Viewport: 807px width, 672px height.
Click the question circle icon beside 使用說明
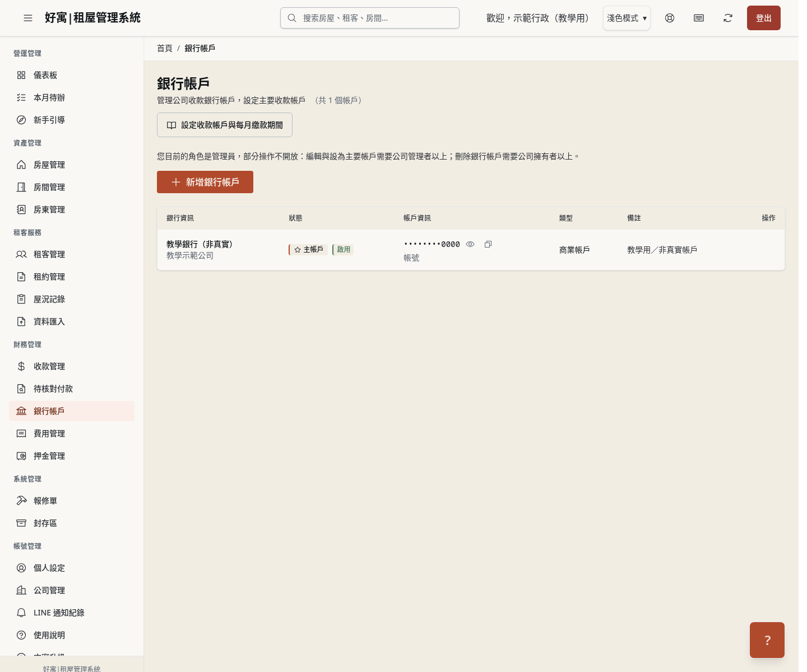point(21,635)
